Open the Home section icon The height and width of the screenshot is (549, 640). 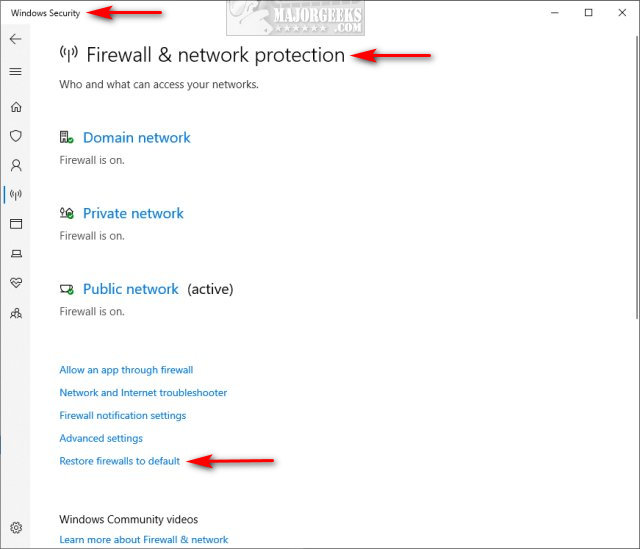coord(16,107)
